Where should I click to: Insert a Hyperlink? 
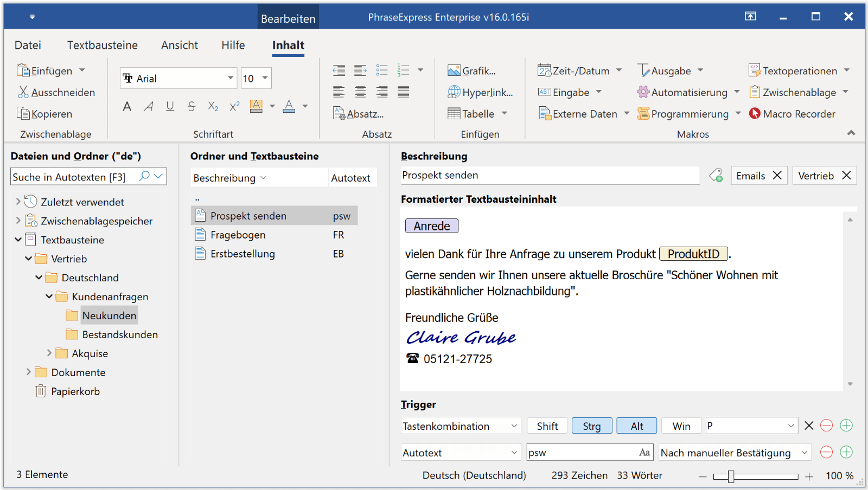point(480,92)
